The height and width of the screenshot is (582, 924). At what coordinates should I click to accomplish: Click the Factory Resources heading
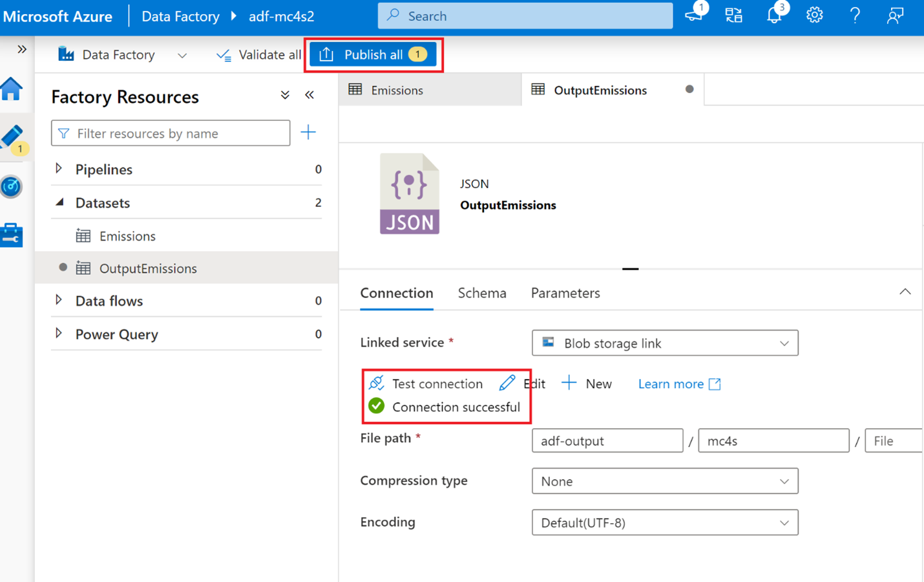(x=125, y=97)
